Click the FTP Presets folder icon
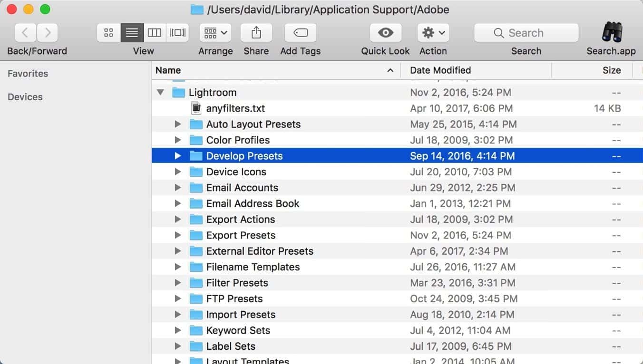Viewport: 643px width, 364px height. (196, 298)
